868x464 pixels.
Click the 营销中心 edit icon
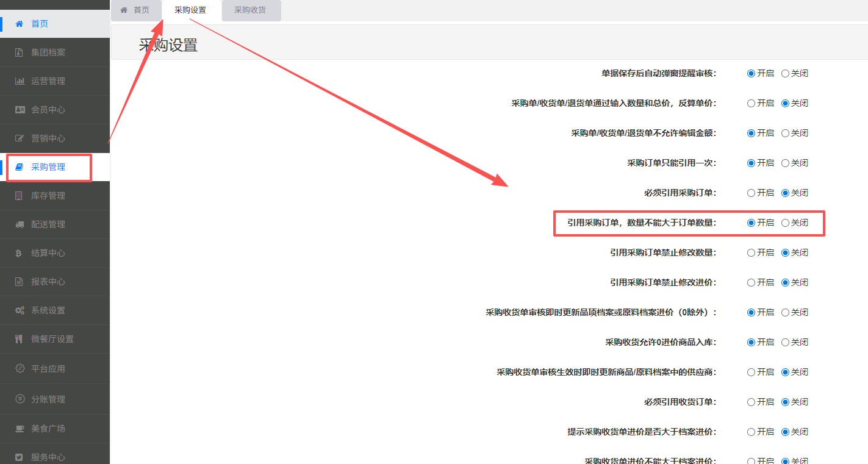tap(20, 138)
